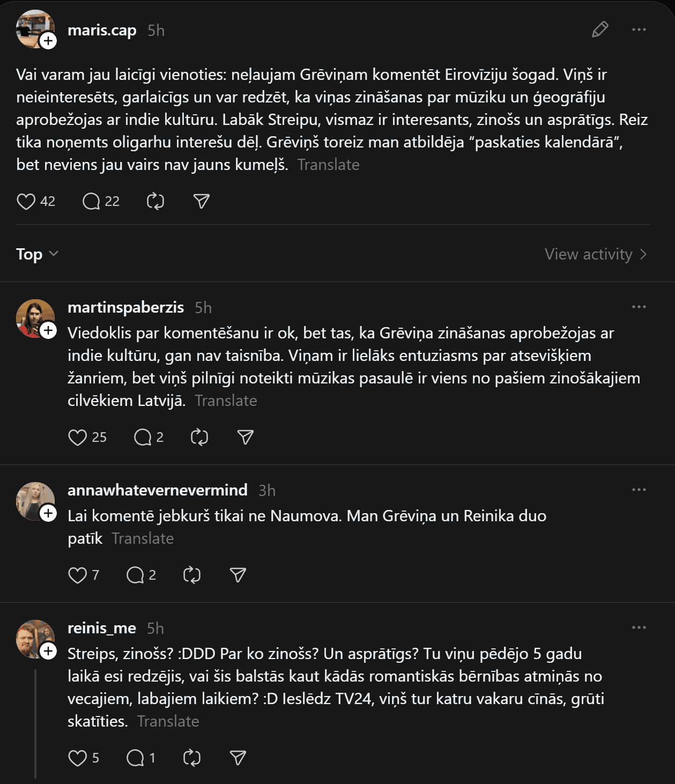
Task: Share maris.cap's post via send icon
Action: tap(201, 202)
